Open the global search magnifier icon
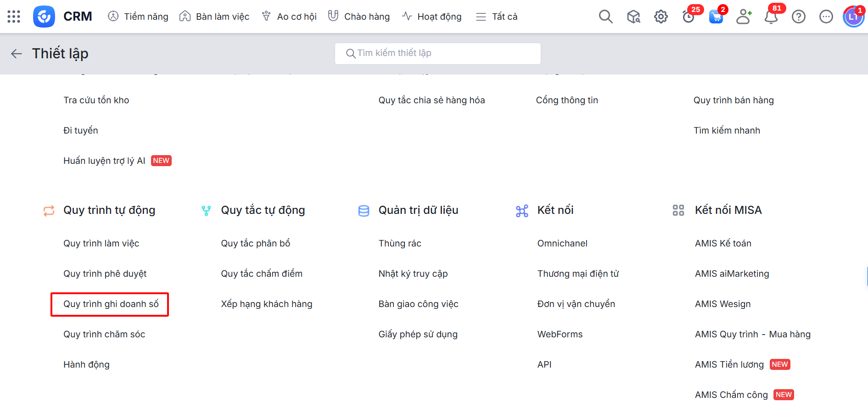 605,17
